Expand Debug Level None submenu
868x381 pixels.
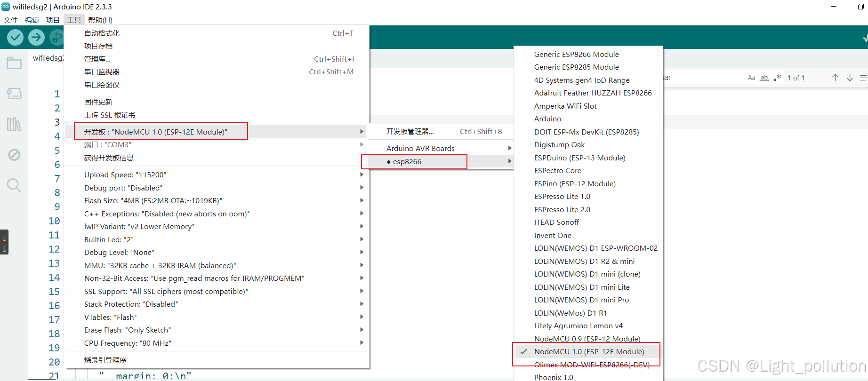coord(217,253)
